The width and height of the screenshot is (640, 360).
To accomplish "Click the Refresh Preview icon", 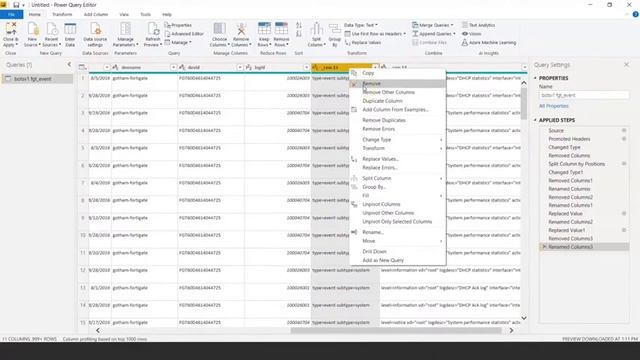I will click(153, 29).
